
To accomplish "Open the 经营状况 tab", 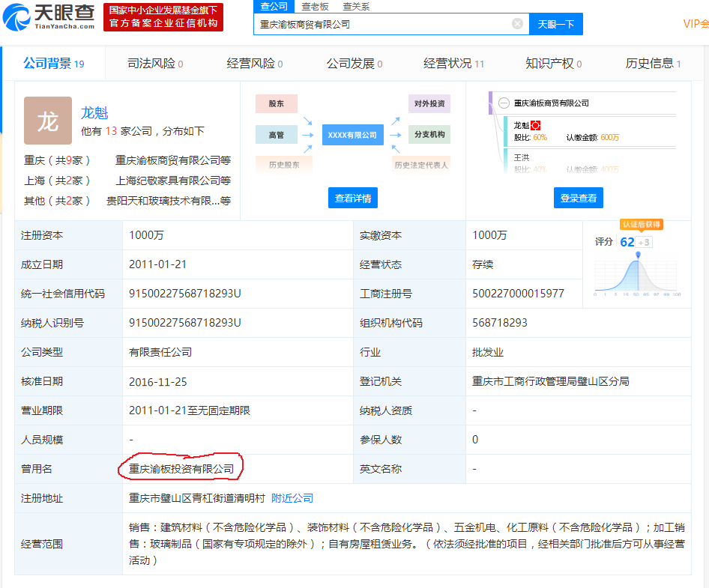I will click(x=453, y=64).
